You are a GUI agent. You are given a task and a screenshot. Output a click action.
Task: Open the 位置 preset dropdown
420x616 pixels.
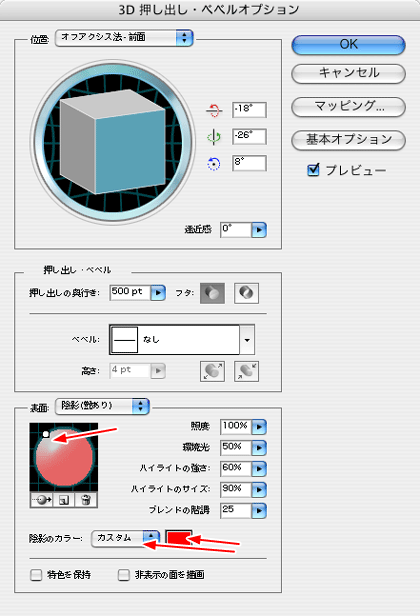tap(124, 38)
